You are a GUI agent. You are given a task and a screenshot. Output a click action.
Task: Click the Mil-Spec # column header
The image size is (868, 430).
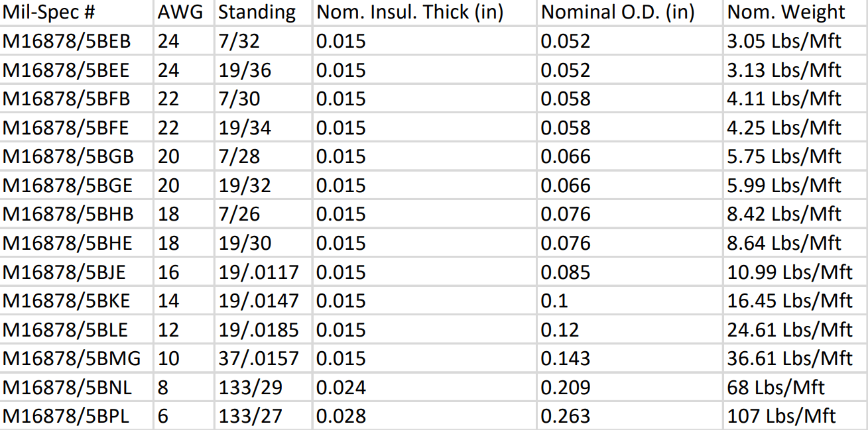[77, 12]
